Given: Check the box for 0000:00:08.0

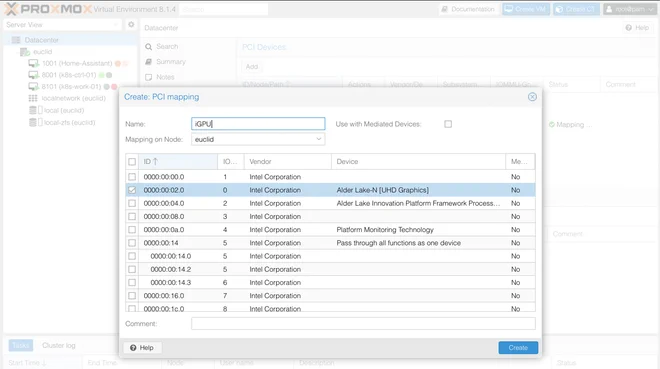Looking at the screenshot, I should tap(132, 217).
